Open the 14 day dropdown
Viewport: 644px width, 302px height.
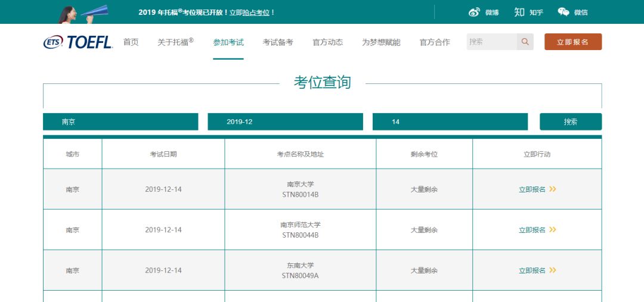[x=450, y=122]
